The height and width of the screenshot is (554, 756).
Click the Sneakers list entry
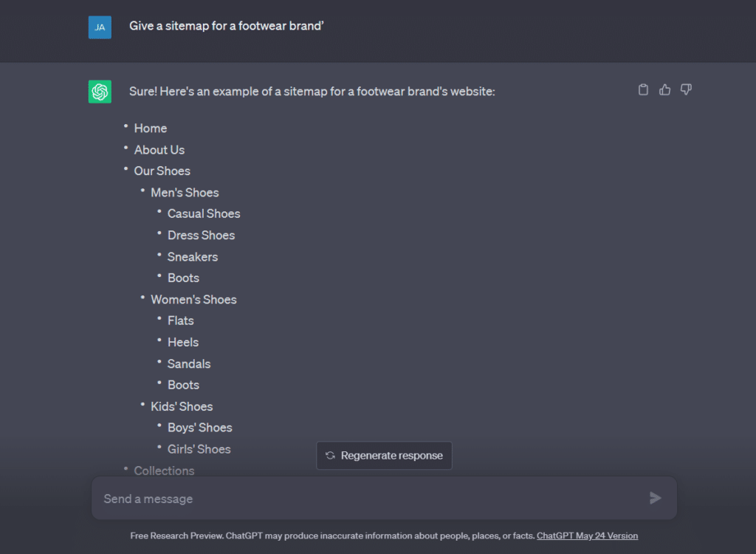pyautogui.click(x=193, y=257)
